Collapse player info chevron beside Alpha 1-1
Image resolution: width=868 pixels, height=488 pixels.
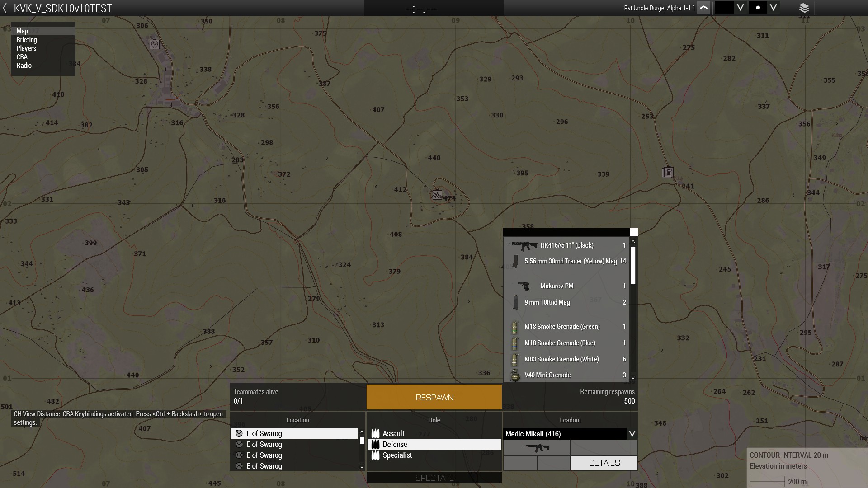(703, 8)
